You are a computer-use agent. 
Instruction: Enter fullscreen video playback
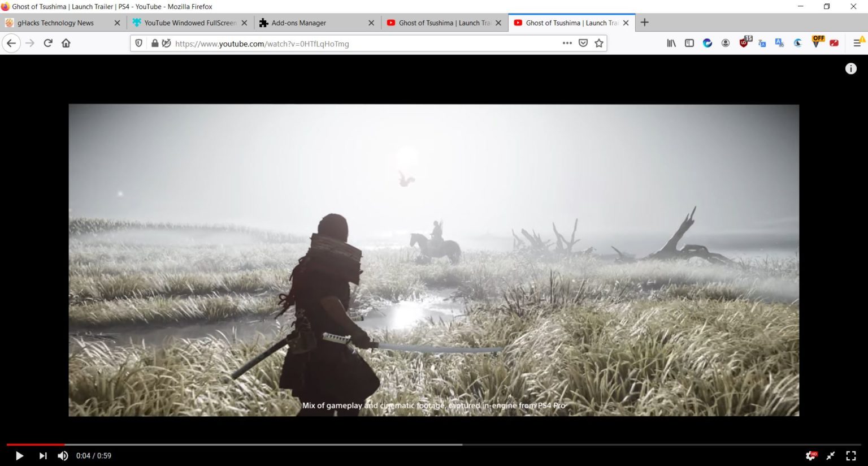[x=850, y=455]
